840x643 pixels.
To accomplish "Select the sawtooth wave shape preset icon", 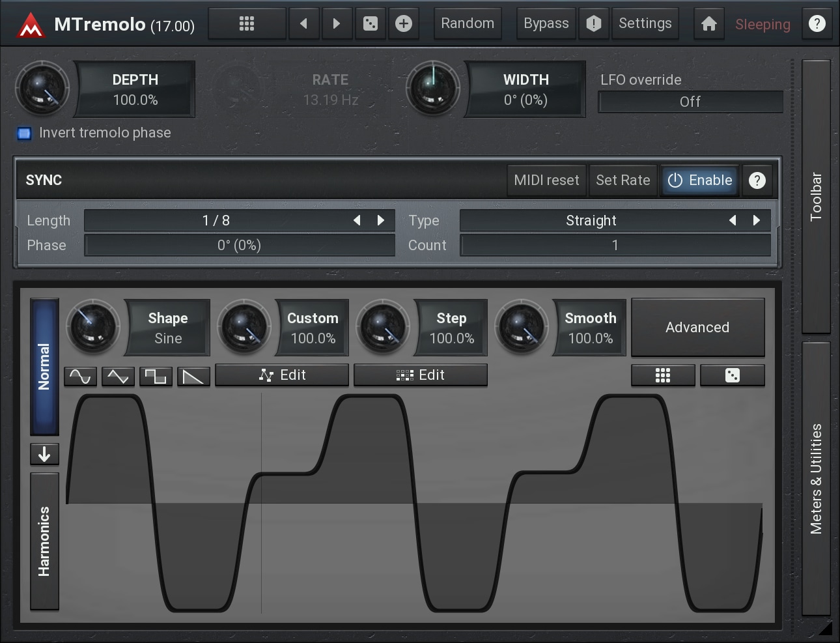I will [193, 377].
